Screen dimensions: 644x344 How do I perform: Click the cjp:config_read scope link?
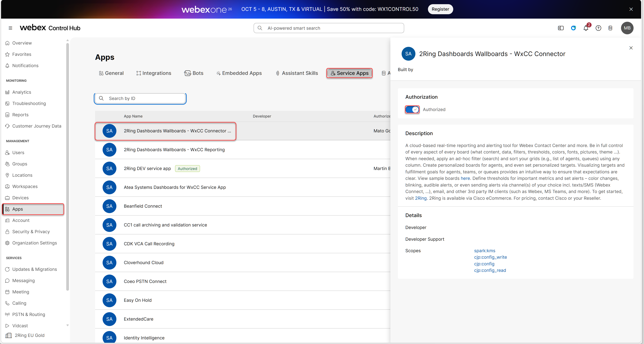coord(490,270)
